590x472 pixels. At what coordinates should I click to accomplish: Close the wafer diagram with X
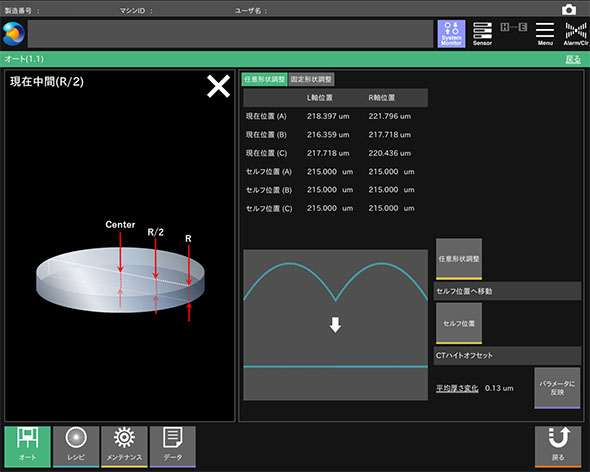(x=218, y=86)
